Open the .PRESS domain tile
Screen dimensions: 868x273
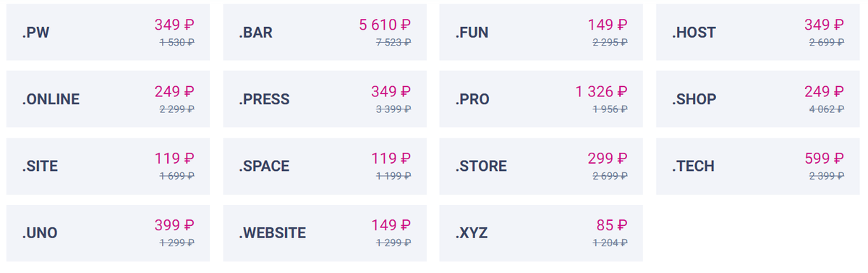tap(325, 99)
